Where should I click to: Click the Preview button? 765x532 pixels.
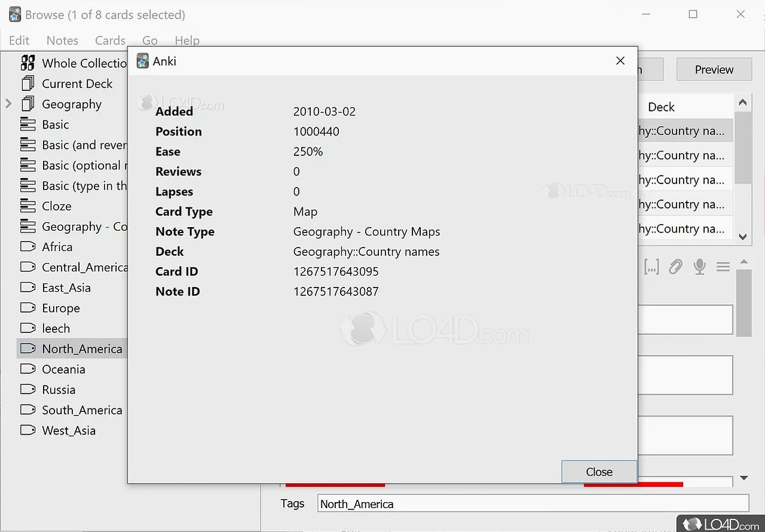click(714, 69)
